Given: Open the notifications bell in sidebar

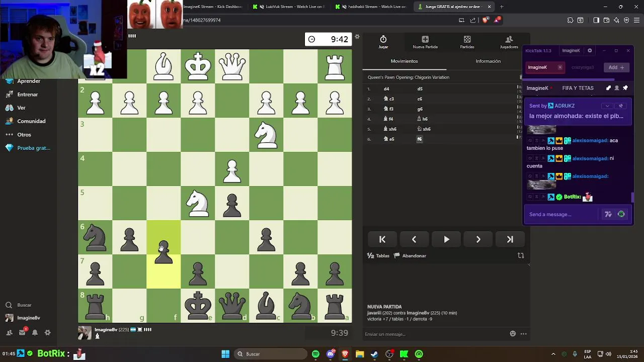Looking at the screenshot, I should coord(35,332).
